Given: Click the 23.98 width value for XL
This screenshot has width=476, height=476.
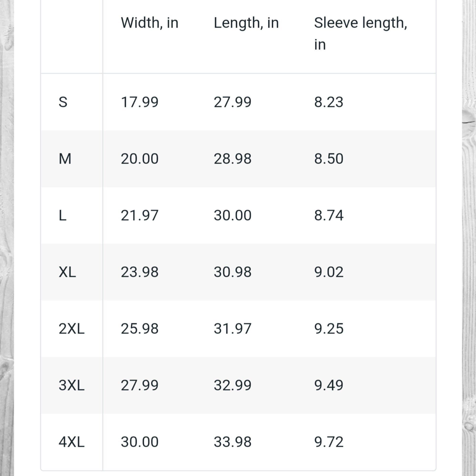Looking at the screenshot, I should click(139, 272).
